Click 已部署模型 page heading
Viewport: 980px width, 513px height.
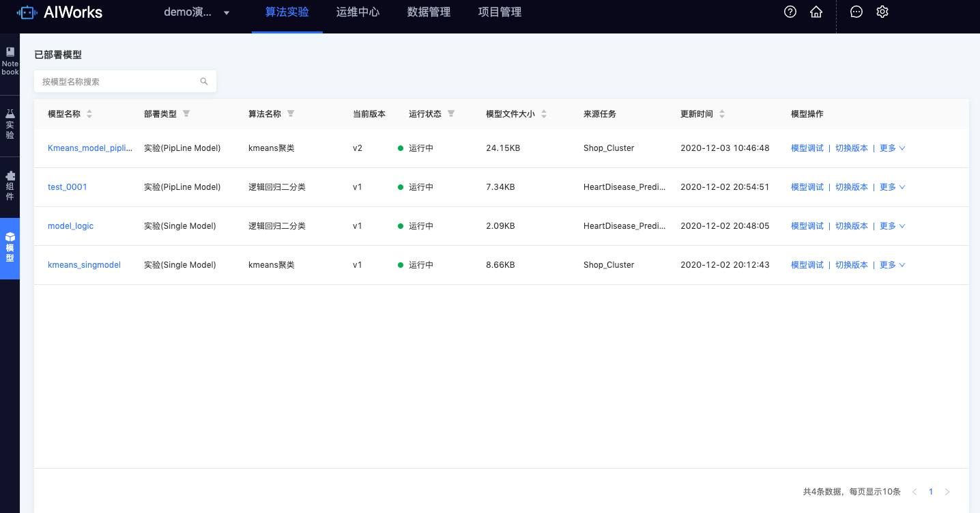click(x=58, y=55)
